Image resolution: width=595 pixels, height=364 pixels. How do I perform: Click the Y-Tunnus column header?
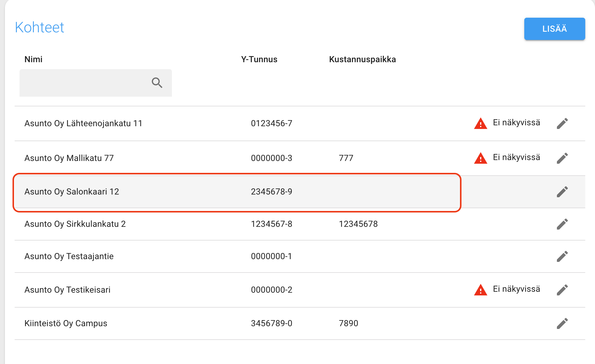click(x=259, y=59)
